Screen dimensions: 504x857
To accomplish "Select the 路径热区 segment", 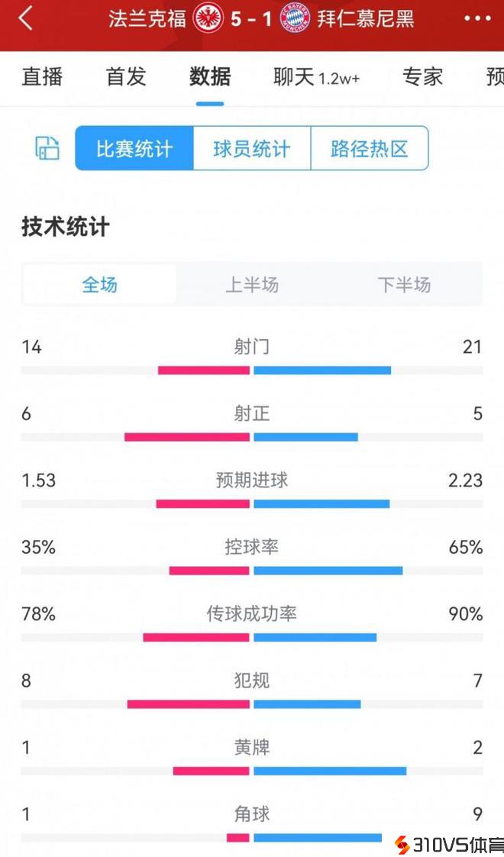I will click(370, 148).
